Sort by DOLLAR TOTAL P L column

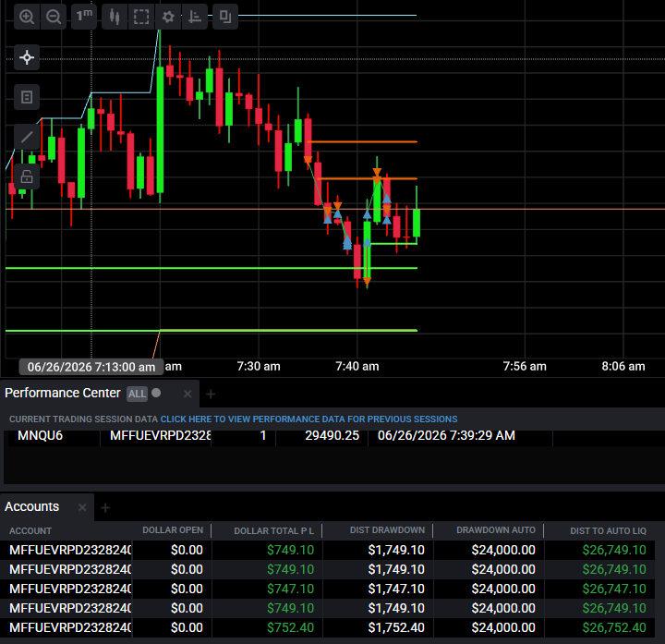[x=273, y=530]
